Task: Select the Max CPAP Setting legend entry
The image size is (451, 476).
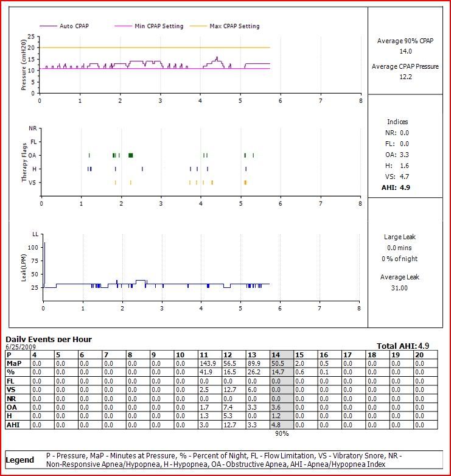Action: (234, 26)
